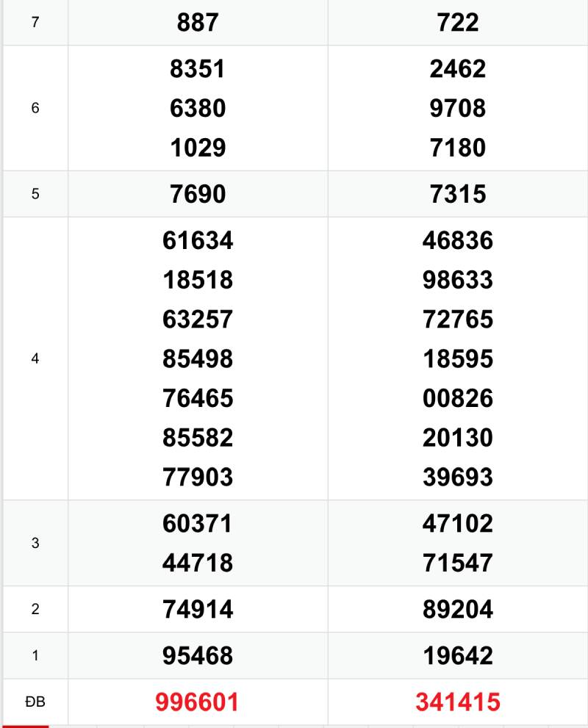Click fourth prize number 98633

[457, 280]
